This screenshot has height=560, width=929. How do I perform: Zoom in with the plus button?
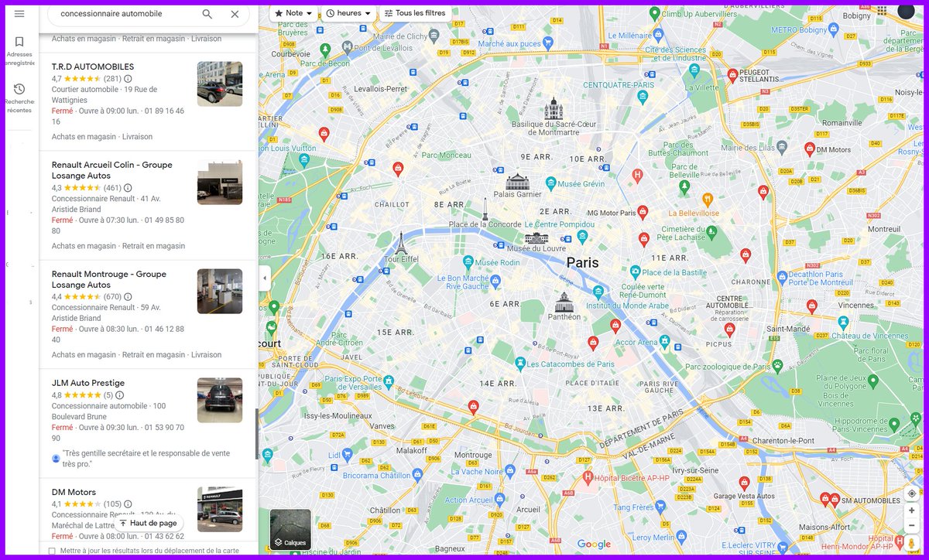click(x=912, y=510)
